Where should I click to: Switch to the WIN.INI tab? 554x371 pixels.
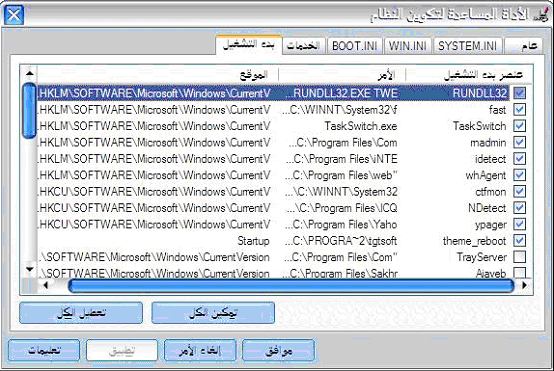pos(408,46)
